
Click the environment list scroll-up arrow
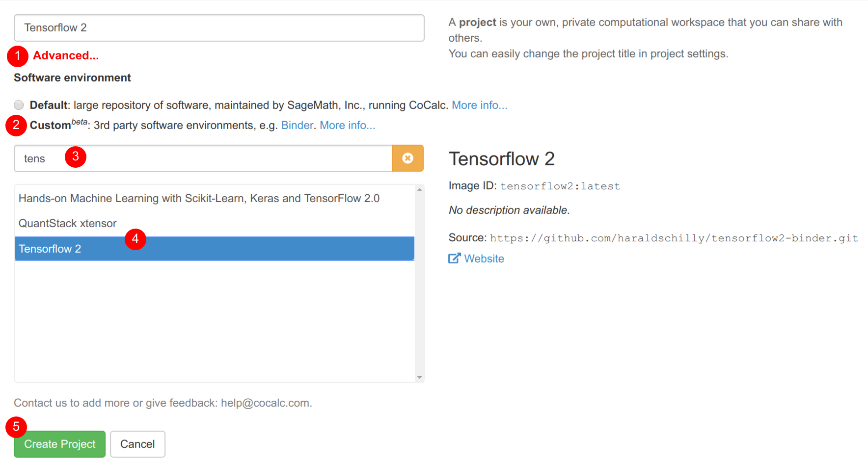tap(419, 190)
